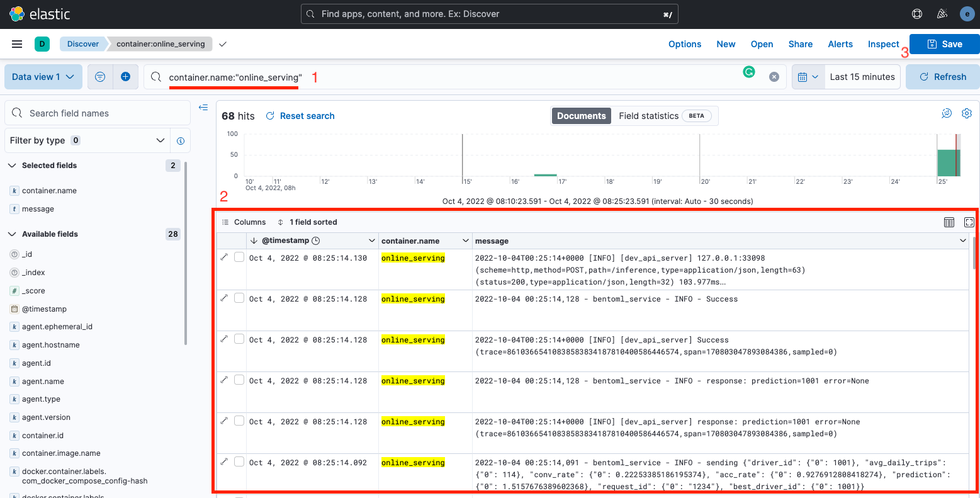The height and width of the screenshot is (498, 980).
Task: Open the green "D" space selector
Action: click(x=42, y=44)
